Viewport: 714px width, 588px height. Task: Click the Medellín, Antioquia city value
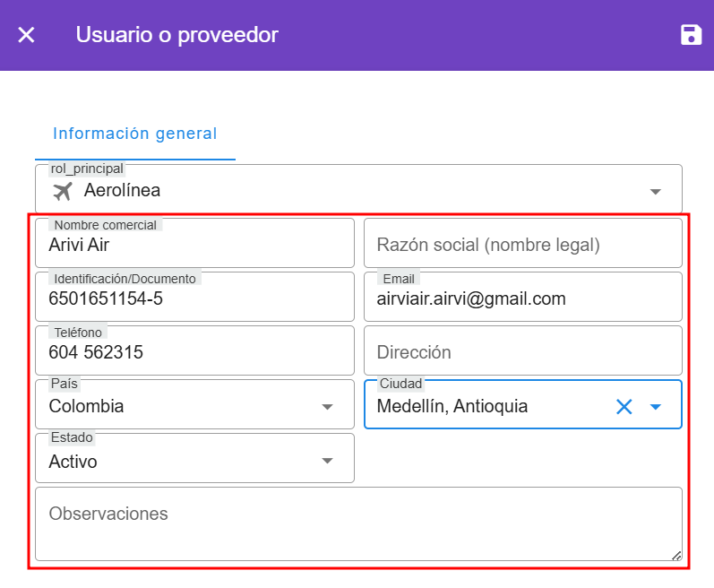[452, 407]
